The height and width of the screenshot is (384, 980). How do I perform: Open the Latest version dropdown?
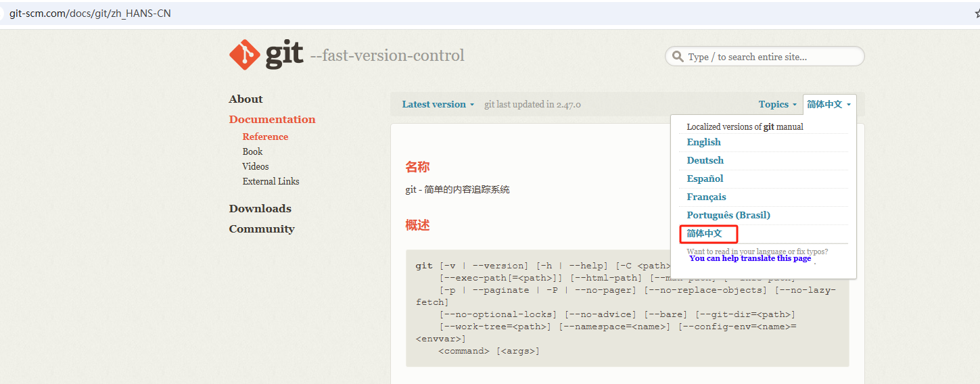coord(438,104)
